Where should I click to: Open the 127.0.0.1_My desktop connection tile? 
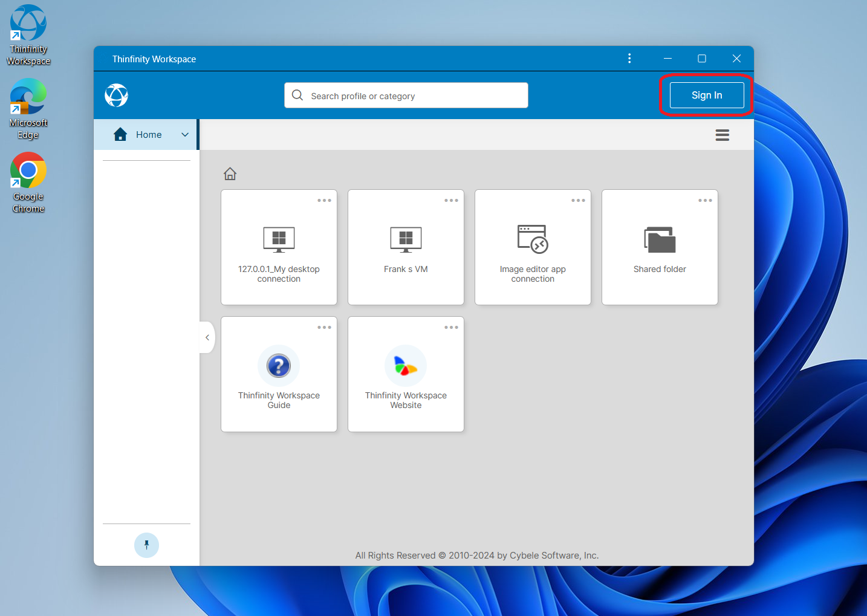point(279,248)
